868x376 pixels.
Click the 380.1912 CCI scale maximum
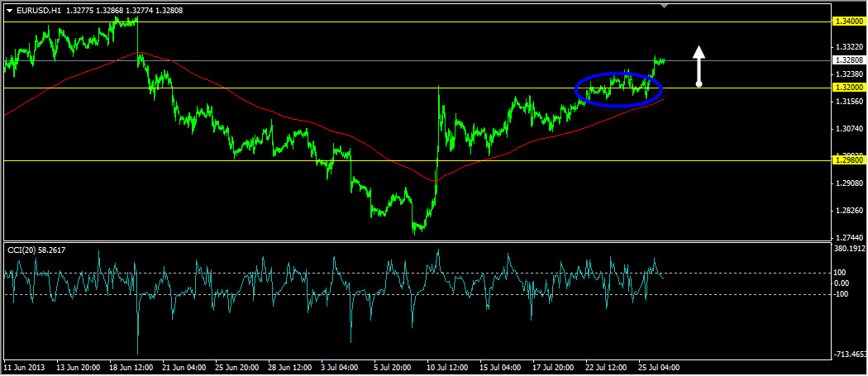tap(851, 250)
